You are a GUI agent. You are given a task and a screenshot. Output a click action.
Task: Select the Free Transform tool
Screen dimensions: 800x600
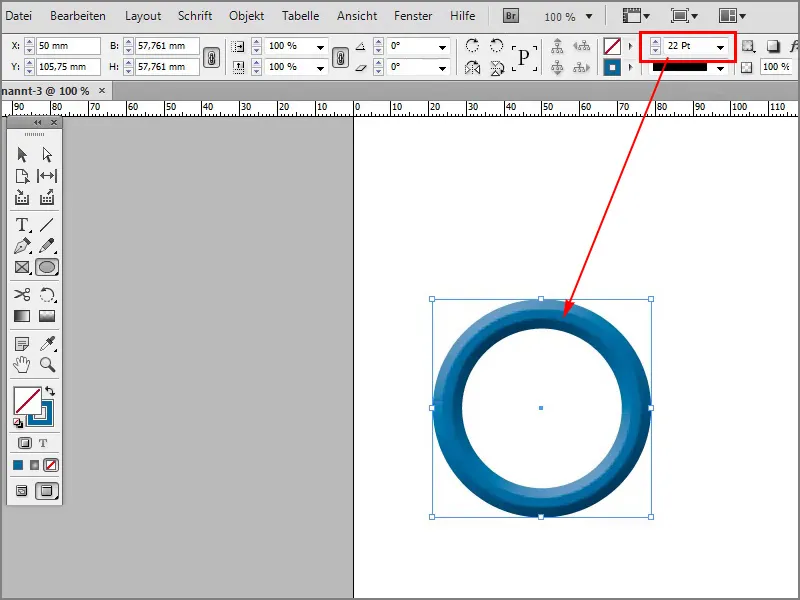pyautogui.click(x=47, y=294)
